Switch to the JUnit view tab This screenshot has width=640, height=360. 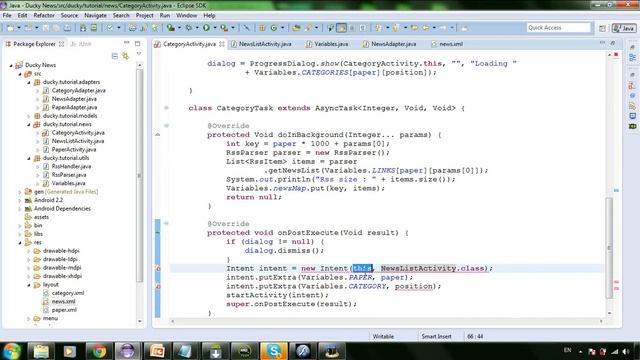click(81, 44)
